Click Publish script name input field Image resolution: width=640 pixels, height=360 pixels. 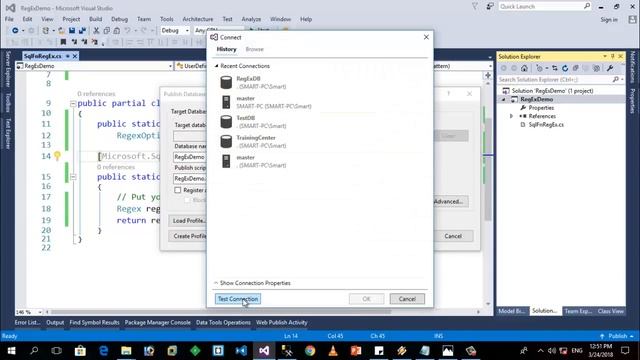pyautogui.click(x=189, y=178)
